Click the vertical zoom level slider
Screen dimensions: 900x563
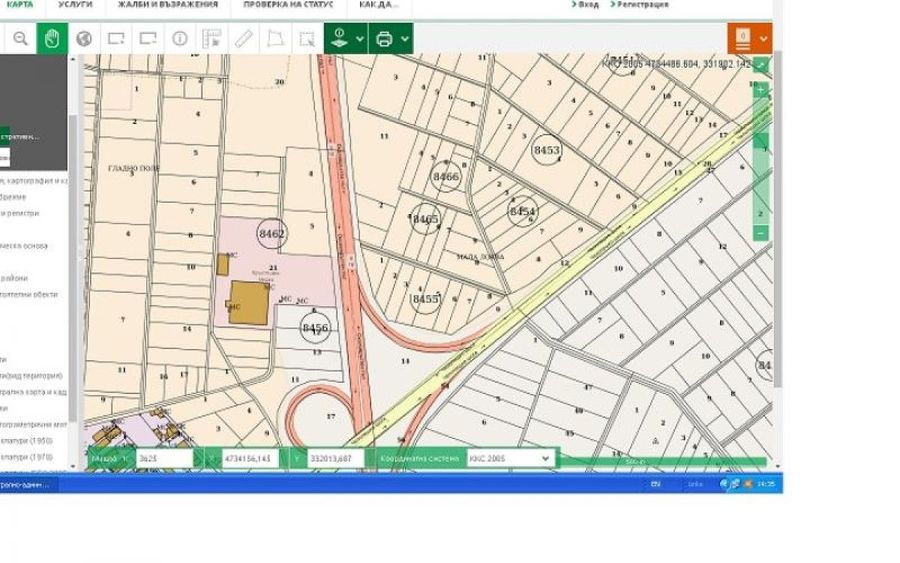761,160
